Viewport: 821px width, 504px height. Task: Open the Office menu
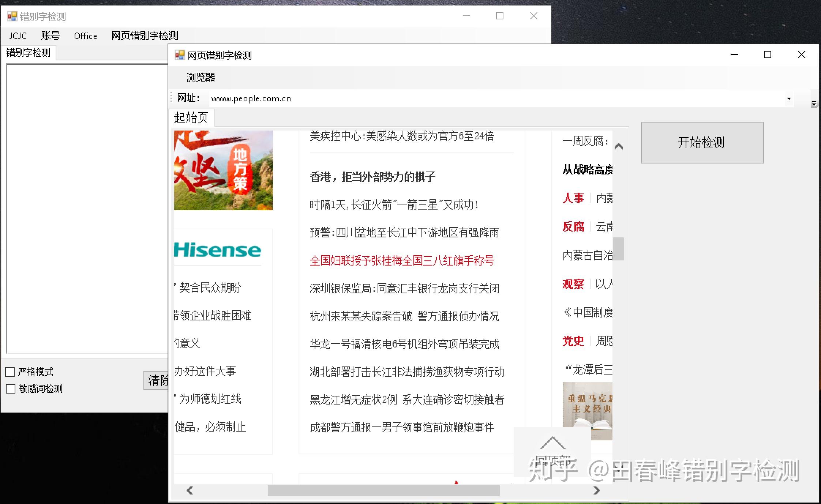tap(85, 36)
